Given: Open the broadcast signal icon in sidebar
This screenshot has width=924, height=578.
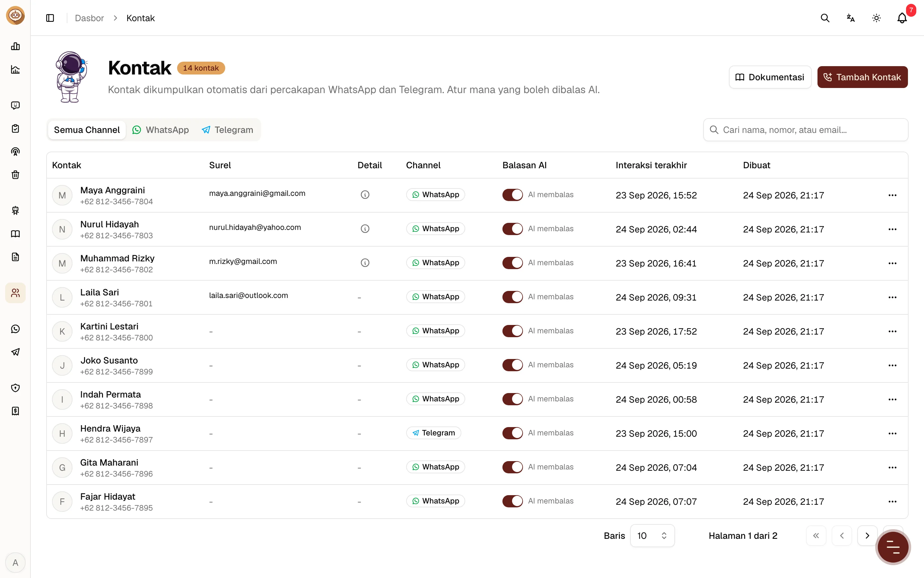Looking at the screenshot, I should point(15,152).
